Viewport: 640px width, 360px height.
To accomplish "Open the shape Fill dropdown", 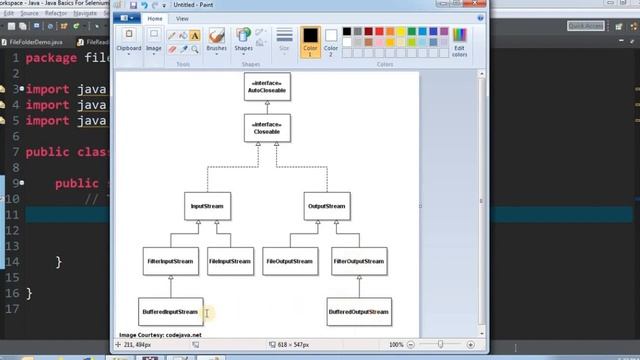I will [260, 42].
